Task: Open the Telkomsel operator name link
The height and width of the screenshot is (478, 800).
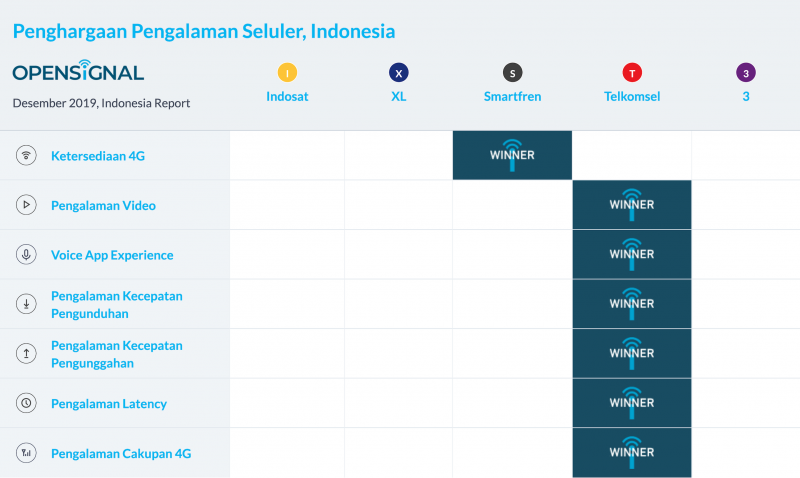Action: click(x=632, y=96)
